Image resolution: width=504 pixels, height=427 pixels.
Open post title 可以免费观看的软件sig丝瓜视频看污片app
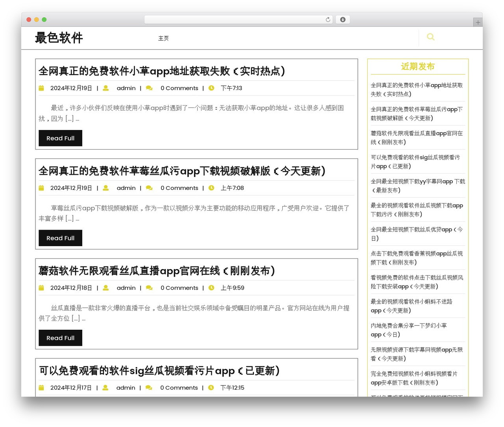(159, 371)
